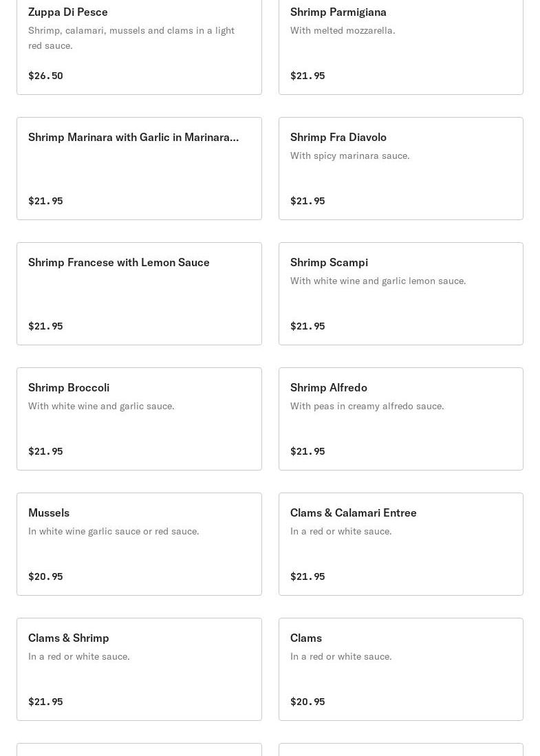Choose the Shrimp Fra Diavolo card
The width and height of the screenshot is (540, 756).
pyautogui.click(x=400, y=169)
